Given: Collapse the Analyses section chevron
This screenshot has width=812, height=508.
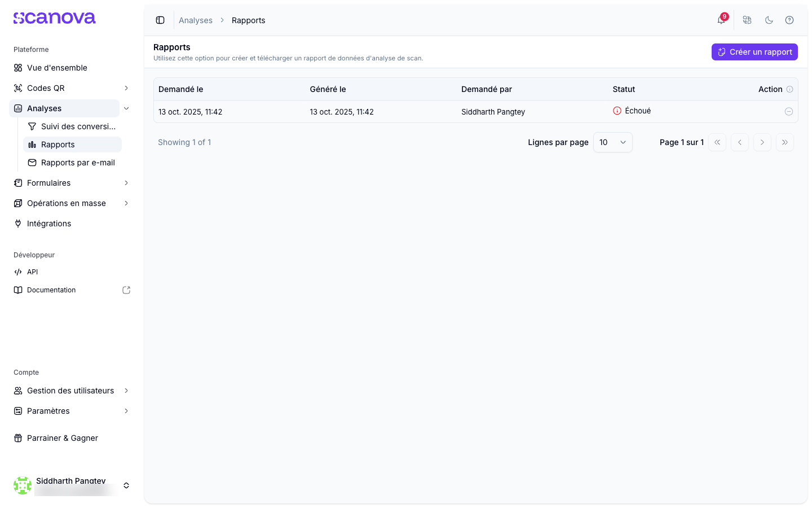Looking at the screenshot, I should (126, 108).
